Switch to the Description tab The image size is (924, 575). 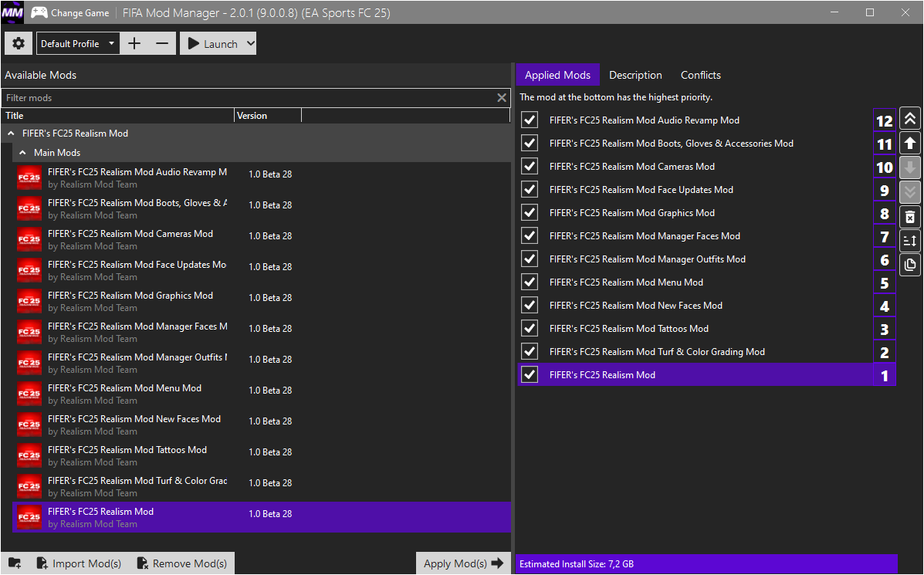click(635, 75)
